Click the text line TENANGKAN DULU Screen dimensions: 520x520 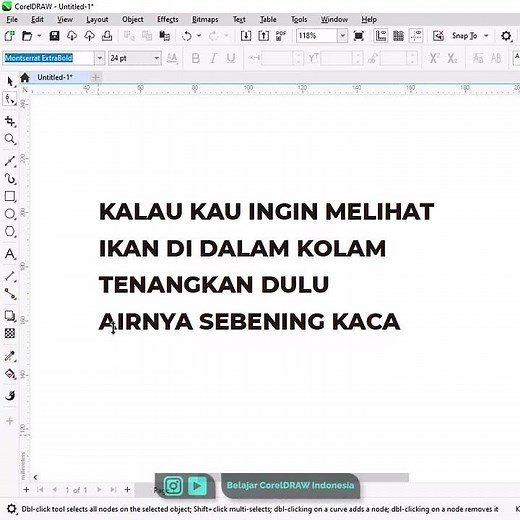pyautogui.click(x=214, y=284)
